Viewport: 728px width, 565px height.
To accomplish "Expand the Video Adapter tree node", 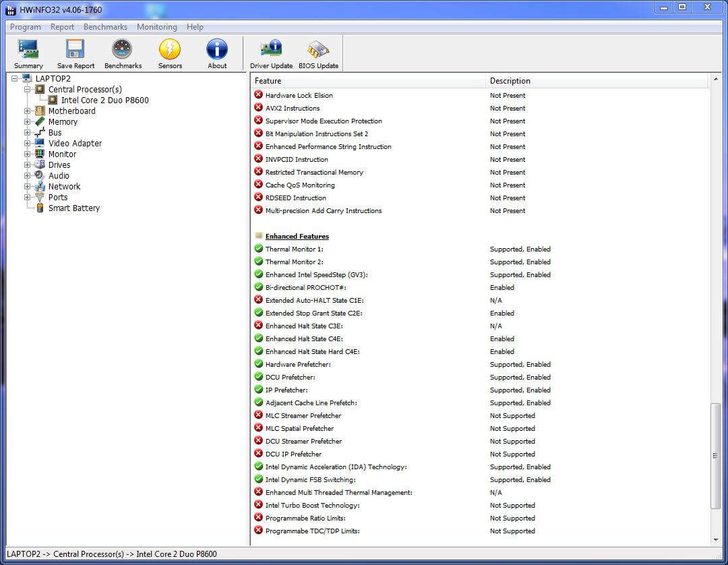I will point(28,144).
